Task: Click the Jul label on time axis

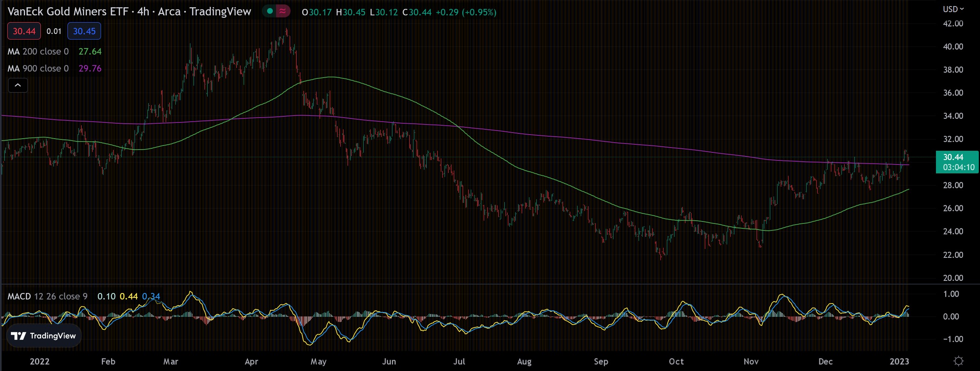Action: tap(459, 361)
